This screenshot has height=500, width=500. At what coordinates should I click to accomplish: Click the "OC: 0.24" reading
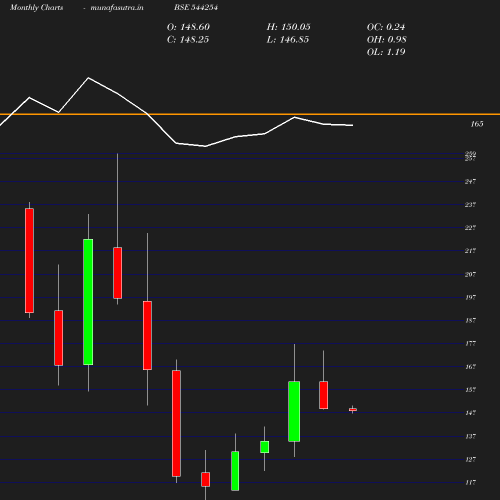click(386, 27)
